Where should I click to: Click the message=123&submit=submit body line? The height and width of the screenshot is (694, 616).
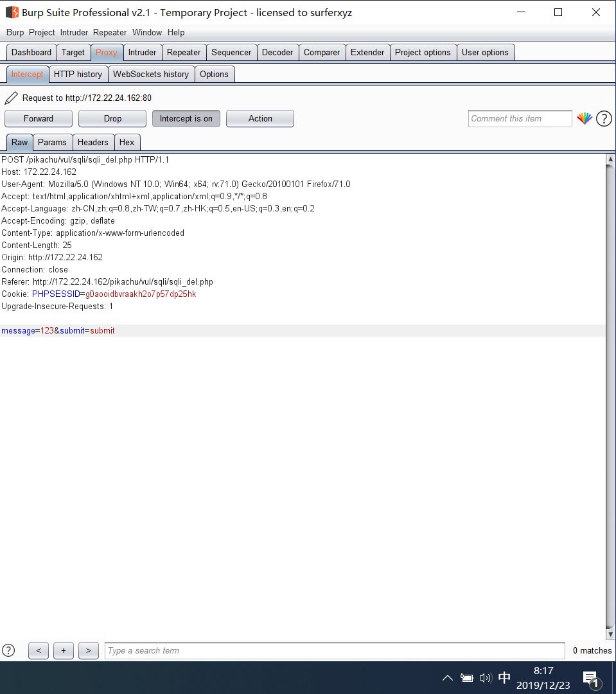58,331
